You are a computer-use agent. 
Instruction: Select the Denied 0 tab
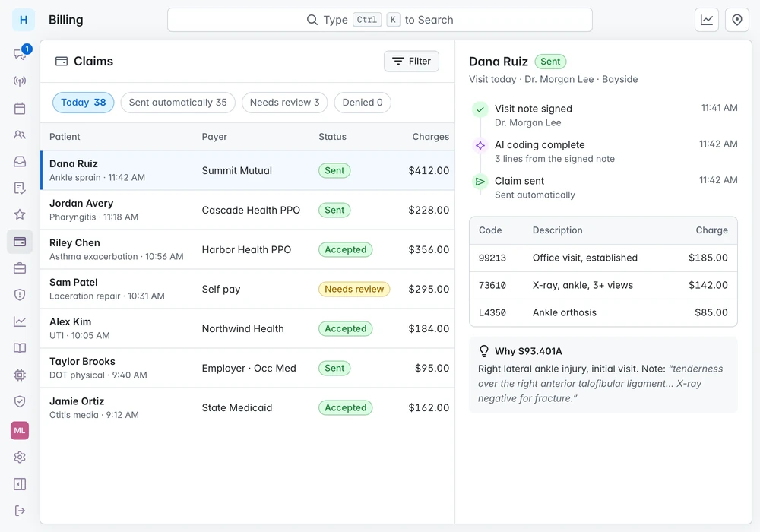[x=363, y=103]
